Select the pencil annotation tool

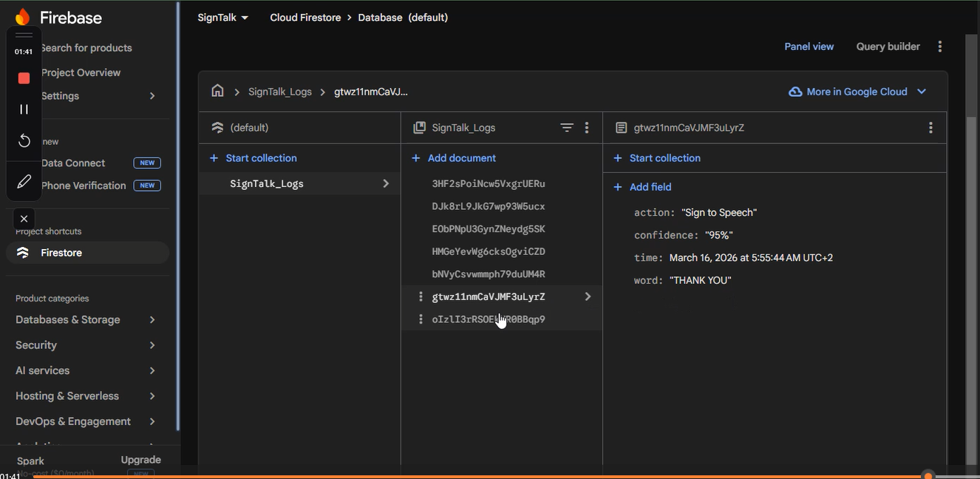pyautogui.click(x=24, y=181)
